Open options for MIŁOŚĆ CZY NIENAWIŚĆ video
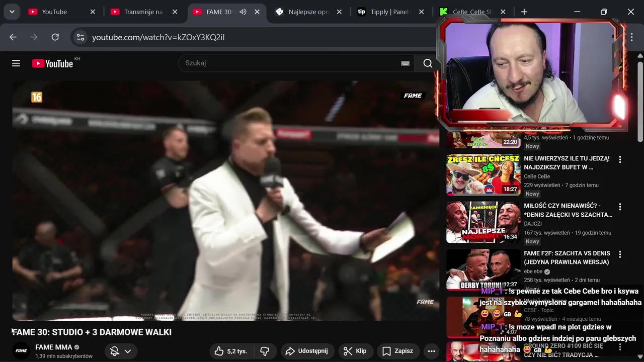This screenshot has width=644, height=362. (x=620, y=207)
